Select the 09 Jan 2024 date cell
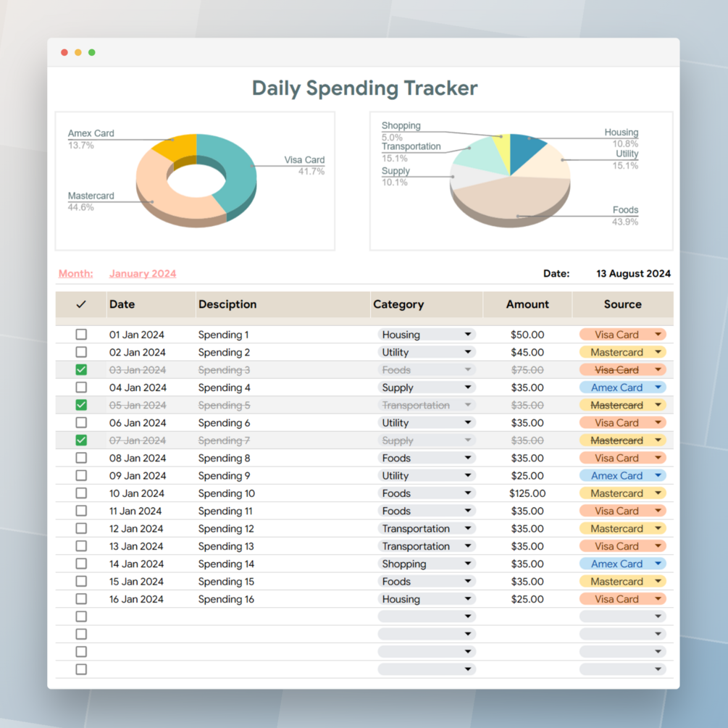The height and width of the screenshot is (728, 728). (x=138, y=475)
